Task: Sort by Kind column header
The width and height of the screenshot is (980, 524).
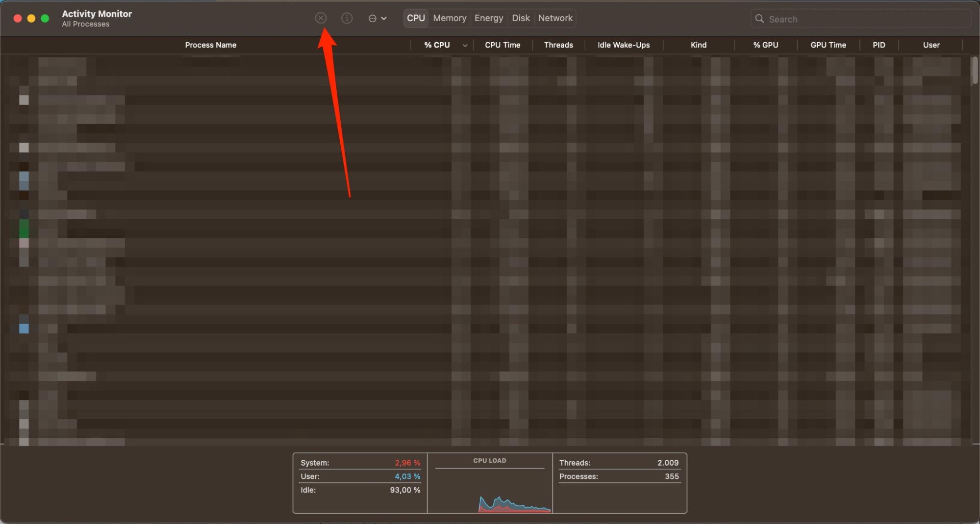Action: click(x=699, y=45)
